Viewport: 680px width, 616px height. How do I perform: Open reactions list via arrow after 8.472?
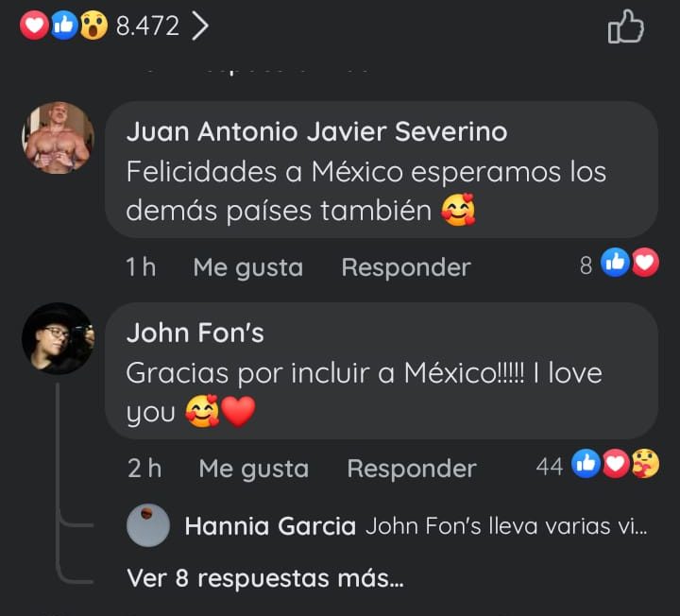coord(200,26)
